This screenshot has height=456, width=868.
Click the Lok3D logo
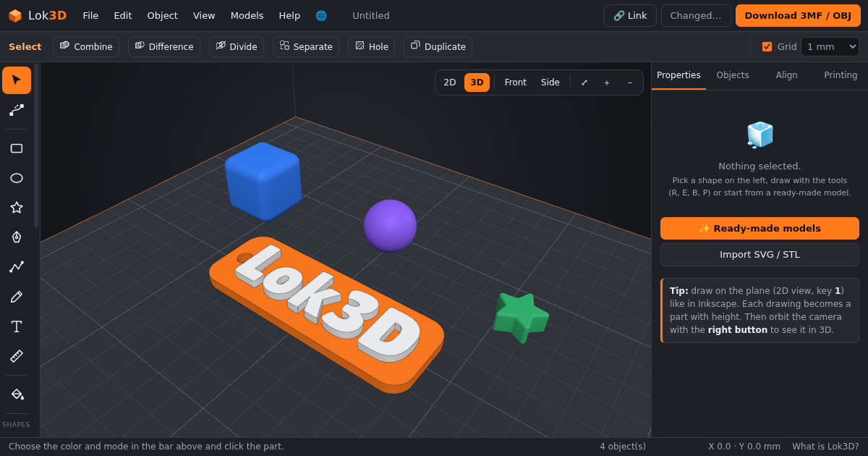37,15
